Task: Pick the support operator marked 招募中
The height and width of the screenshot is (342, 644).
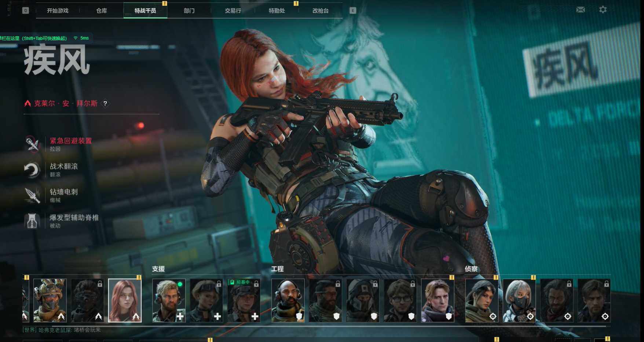Action: (244, 300)
